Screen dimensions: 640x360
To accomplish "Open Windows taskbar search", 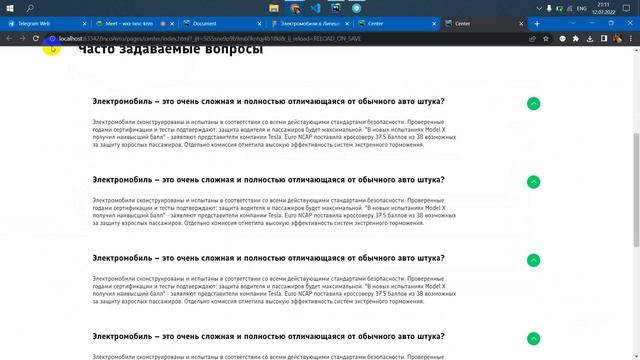I will pyautogui.click(x=30, y=8).
